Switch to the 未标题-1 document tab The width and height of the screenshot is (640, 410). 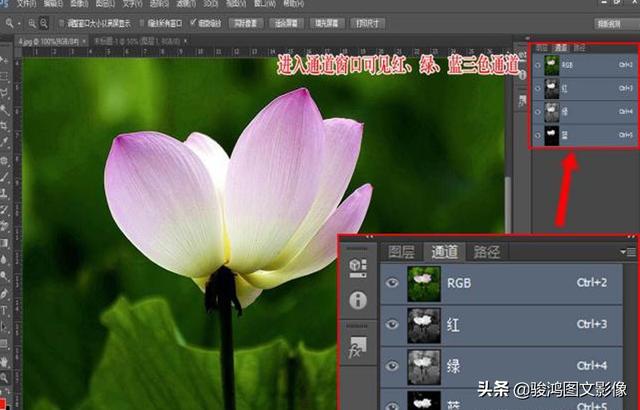(x=137, y=41)
